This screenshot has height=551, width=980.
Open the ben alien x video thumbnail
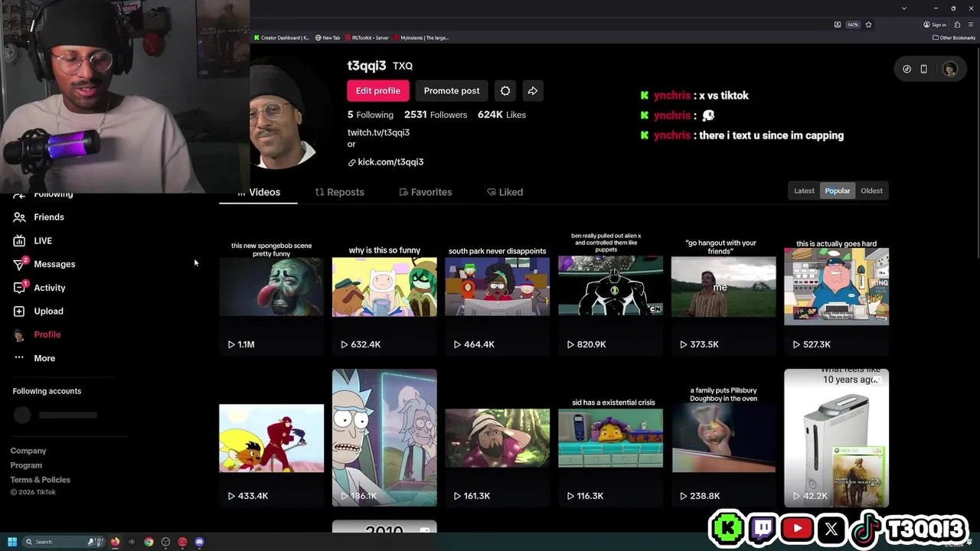click(610, 286)
